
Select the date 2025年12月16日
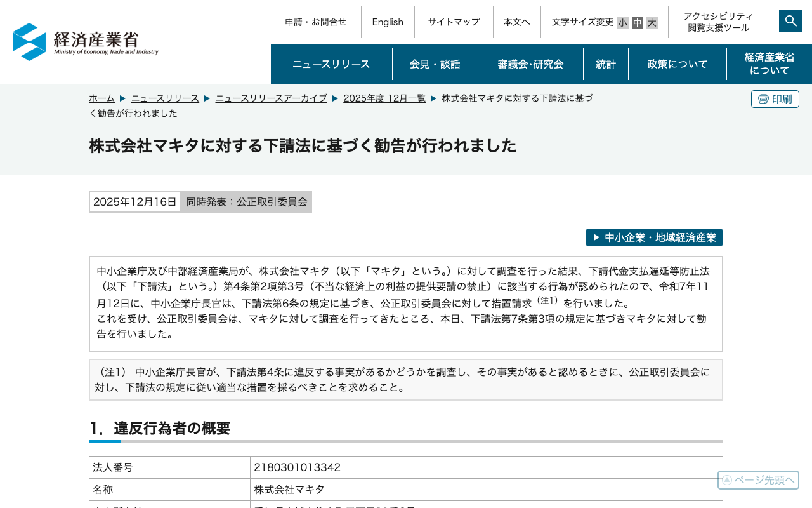pyautogui.click(x=135, y=202)
